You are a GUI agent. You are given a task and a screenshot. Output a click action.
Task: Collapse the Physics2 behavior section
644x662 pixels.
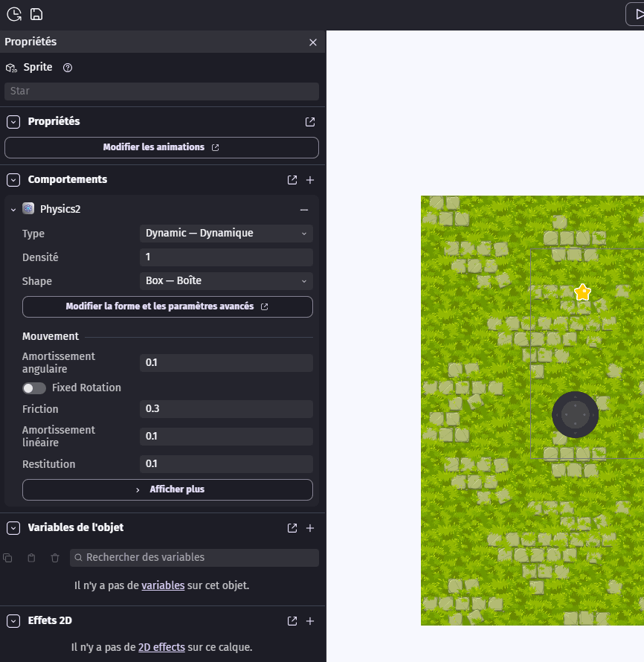coord(13,210)
